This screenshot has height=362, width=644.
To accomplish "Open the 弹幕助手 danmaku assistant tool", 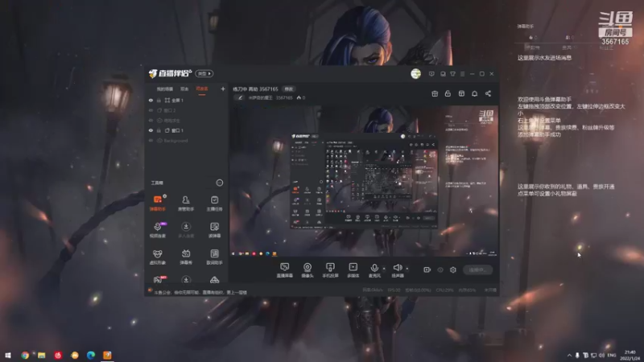I will tap(157, 204).
